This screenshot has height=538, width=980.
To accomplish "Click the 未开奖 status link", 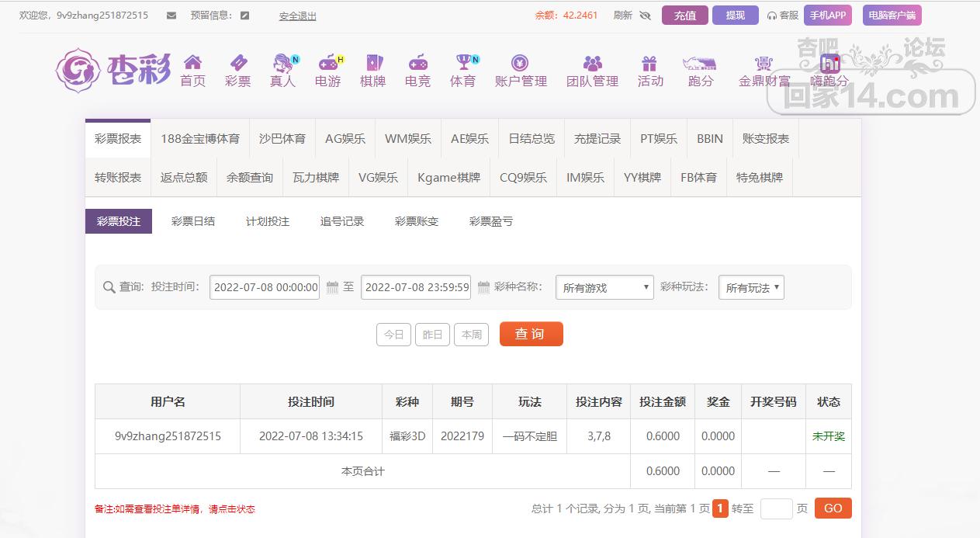I will point(828,436).
